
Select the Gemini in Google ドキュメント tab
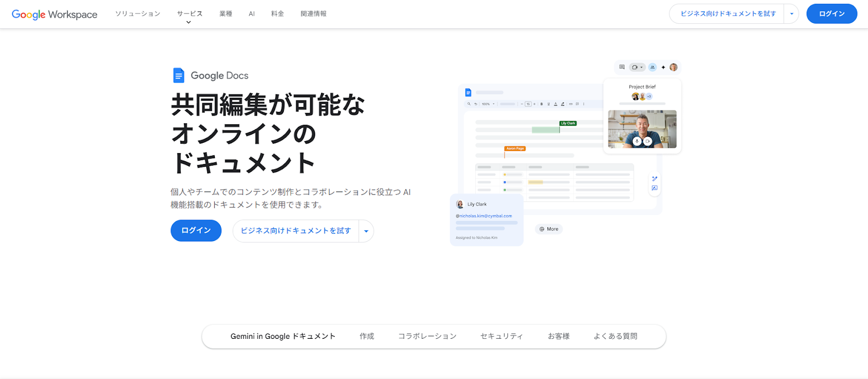tap(283, 337)
